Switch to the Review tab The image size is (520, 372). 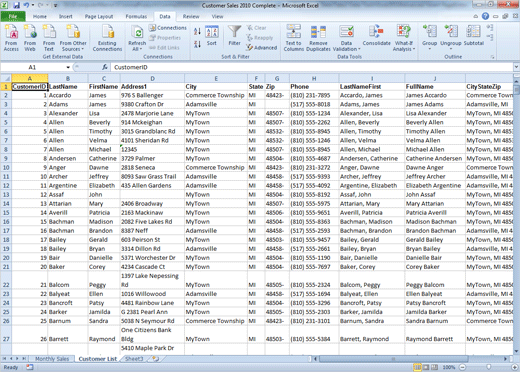coord(191,16)
